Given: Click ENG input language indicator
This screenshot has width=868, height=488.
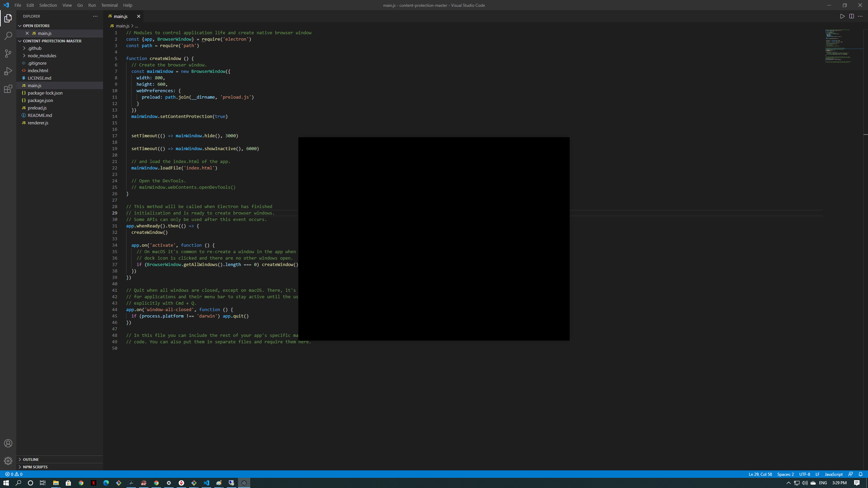Looking at the screenshot, I should click(x=823, y=483).
